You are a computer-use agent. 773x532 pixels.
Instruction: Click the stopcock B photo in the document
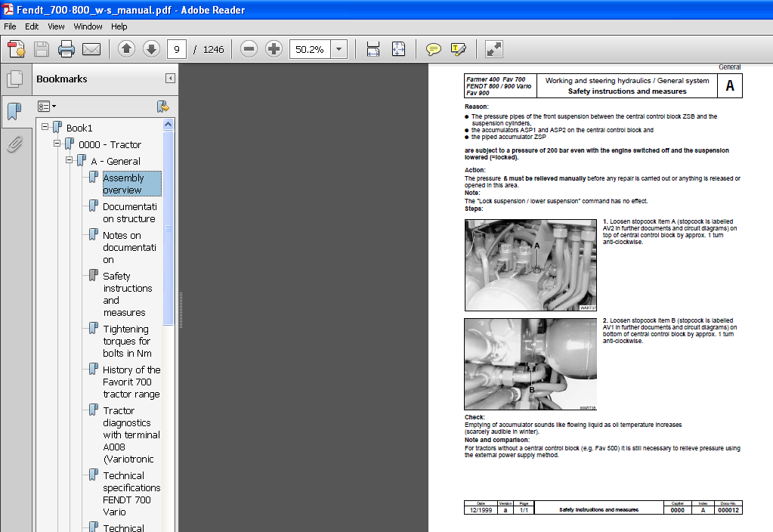(530, 364)
